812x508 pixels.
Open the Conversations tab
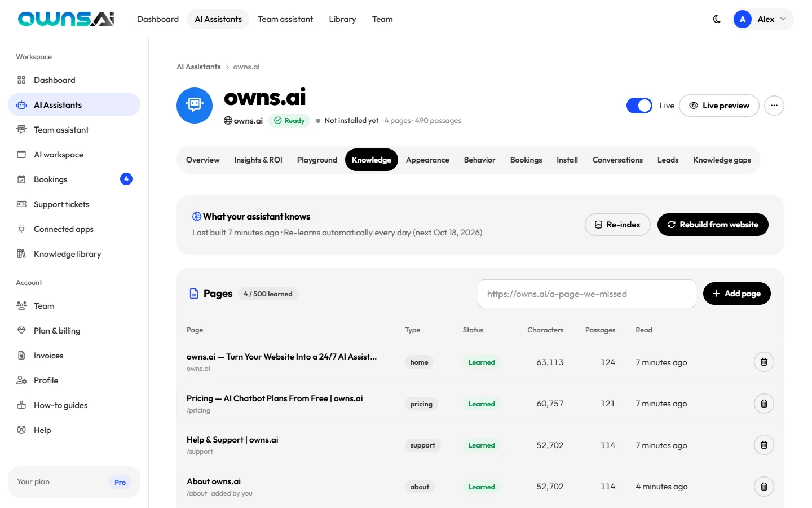point(617,160)
